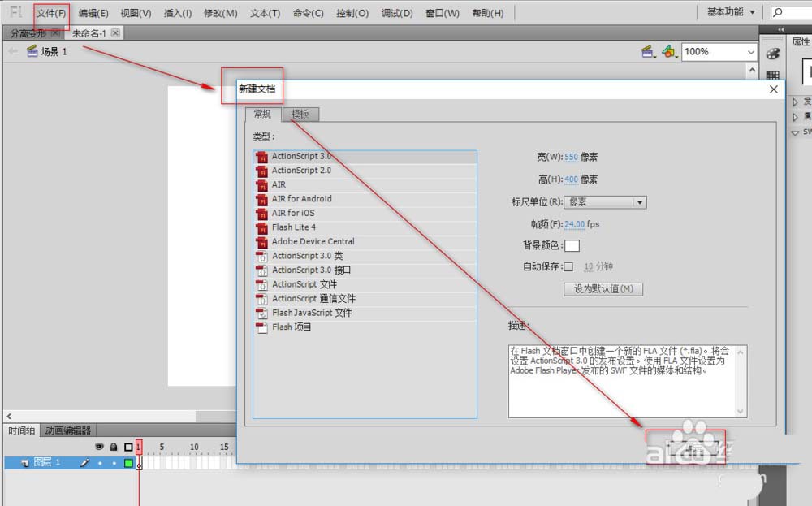Click the search field in top bar
Viewport: 812px width, 506px height.
[x=791, y=12]
